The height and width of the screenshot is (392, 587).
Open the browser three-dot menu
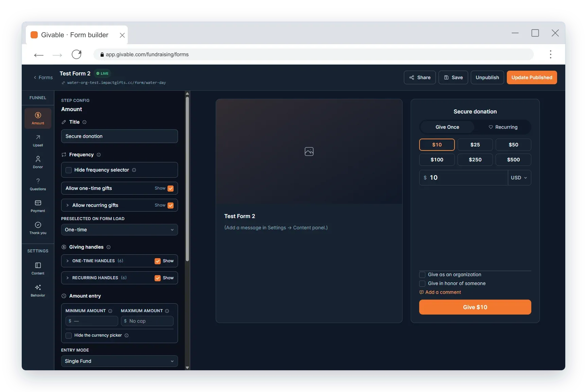(551, 54)
